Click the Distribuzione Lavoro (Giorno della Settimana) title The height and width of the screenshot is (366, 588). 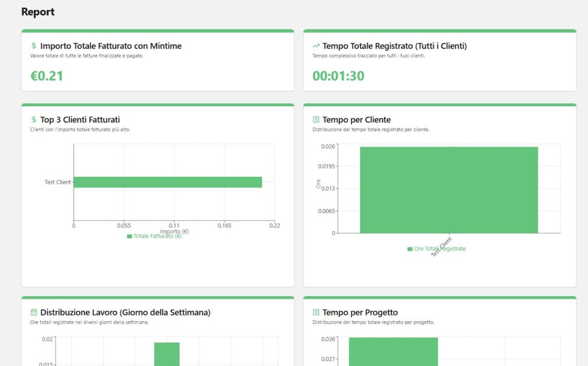[125, 312]
